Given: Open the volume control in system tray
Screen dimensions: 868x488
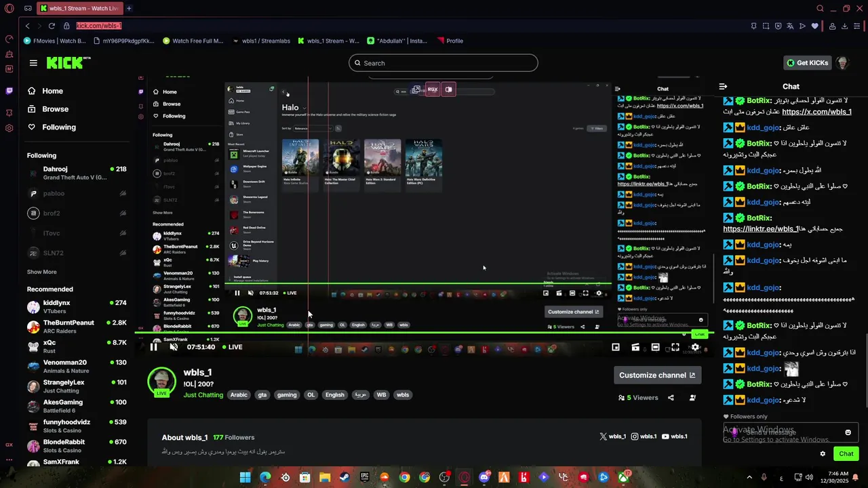Looking at the screenshot, I should tap(808, 477).
